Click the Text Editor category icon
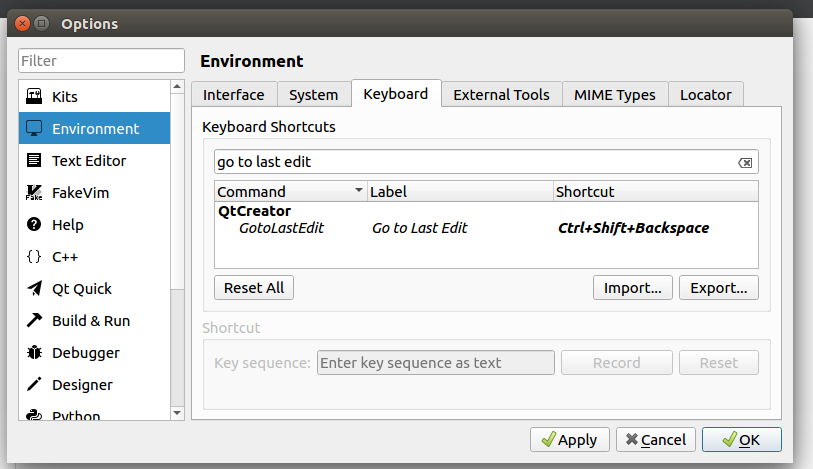The image size is (813, 469). [34, 161]
